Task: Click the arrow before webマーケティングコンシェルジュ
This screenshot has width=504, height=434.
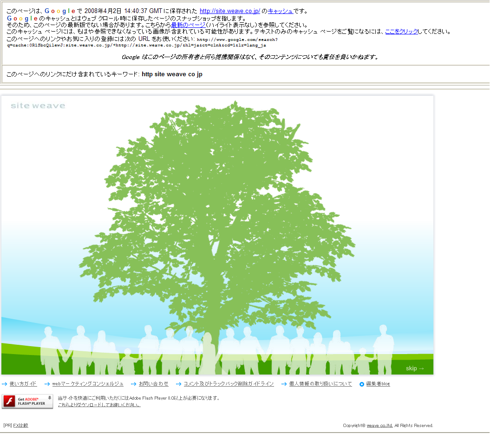Action: (47, 384)
